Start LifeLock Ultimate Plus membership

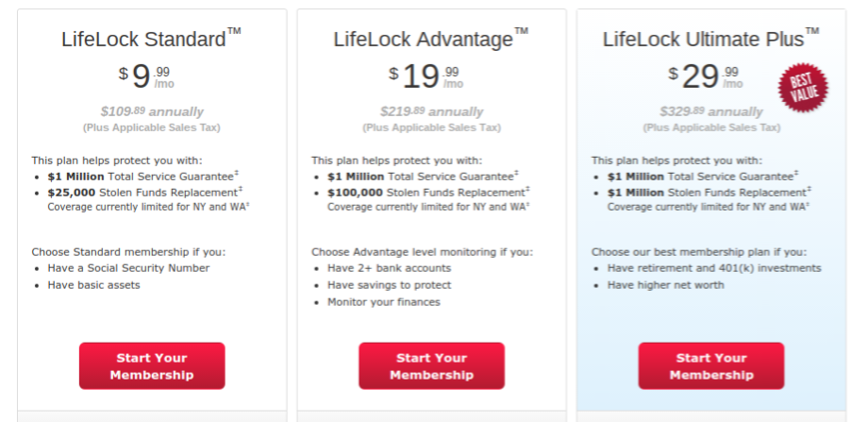pos(710,366)
